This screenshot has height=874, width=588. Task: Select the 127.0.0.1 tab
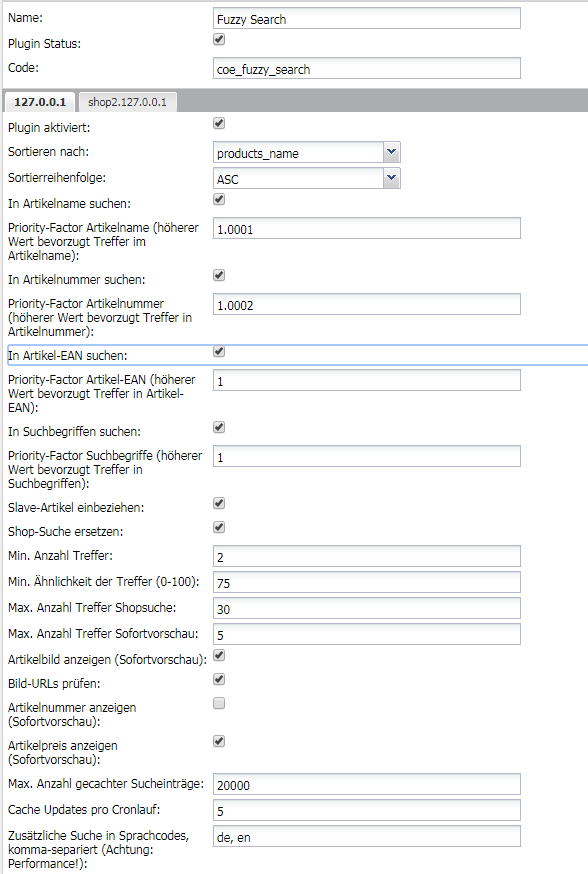[x=40, y=102]
